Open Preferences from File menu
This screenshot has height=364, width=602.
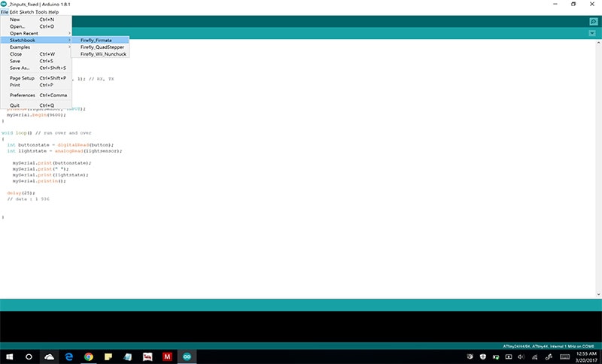pyautogui.click(x=36, y=95)
